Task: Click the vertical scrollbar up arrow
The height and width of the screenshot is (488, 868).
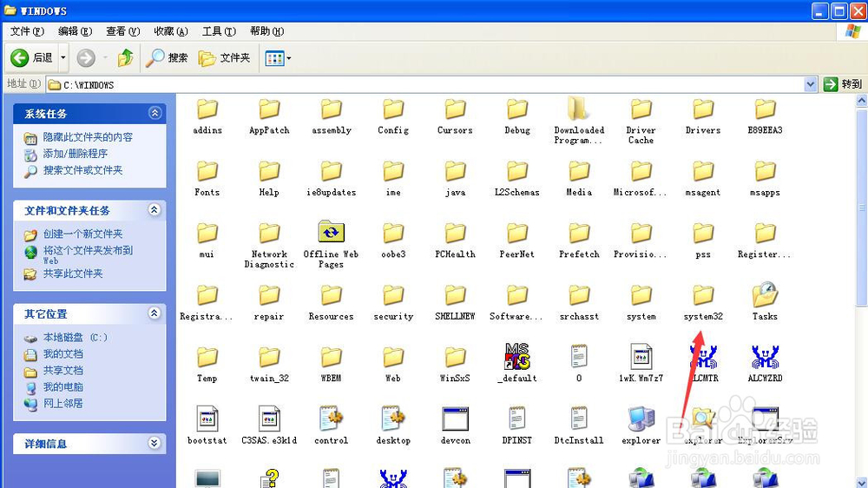Action: [861, 101]
